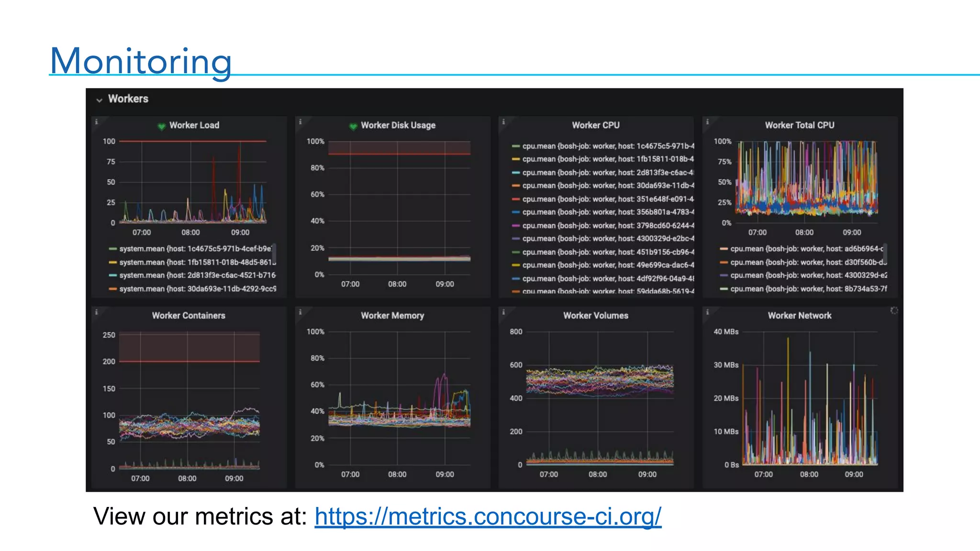
Task: Click the yellow swatch for host 1fb15811 in Worker Load legend
Action: [113, 262]
